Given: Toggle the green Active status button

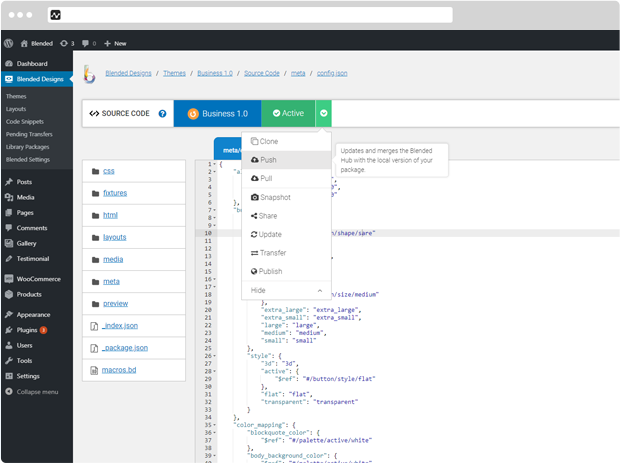Looking at the screenshot, I should pyautogui.click(x=288, y=114).
